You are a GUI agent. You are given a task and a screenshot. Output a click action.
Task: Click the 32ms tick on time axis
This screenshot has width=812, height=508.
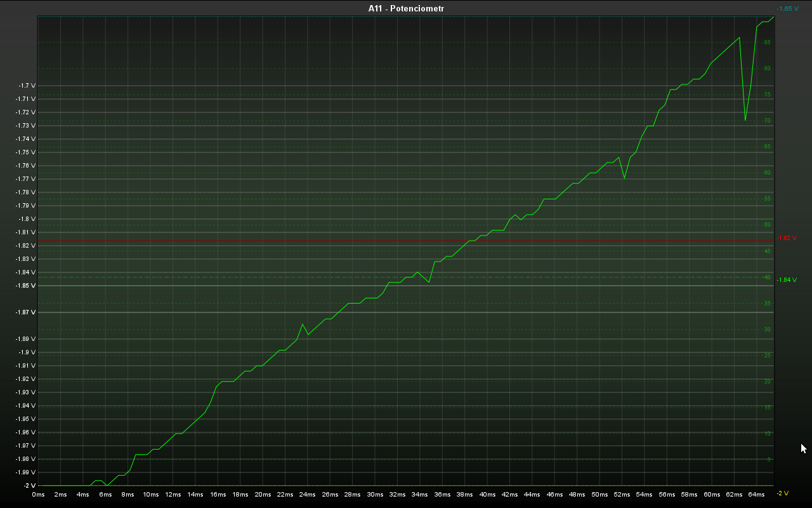pos(397,495)
